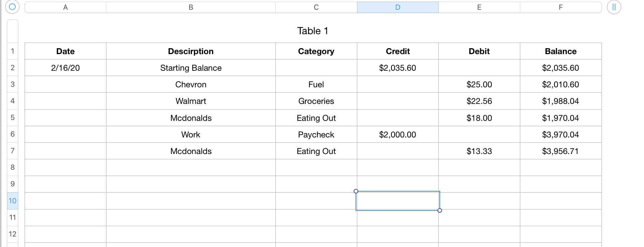The width and height of the screenshot is (644, 247).
Task: Select row 10 header
Action: coord(13,201)
